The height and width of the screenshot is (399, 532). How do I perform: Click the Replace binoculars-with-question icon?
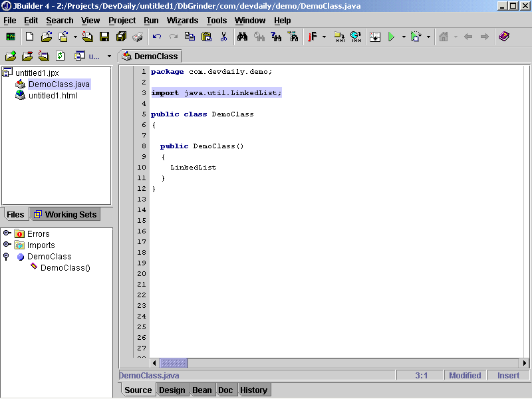coord(276,37)
